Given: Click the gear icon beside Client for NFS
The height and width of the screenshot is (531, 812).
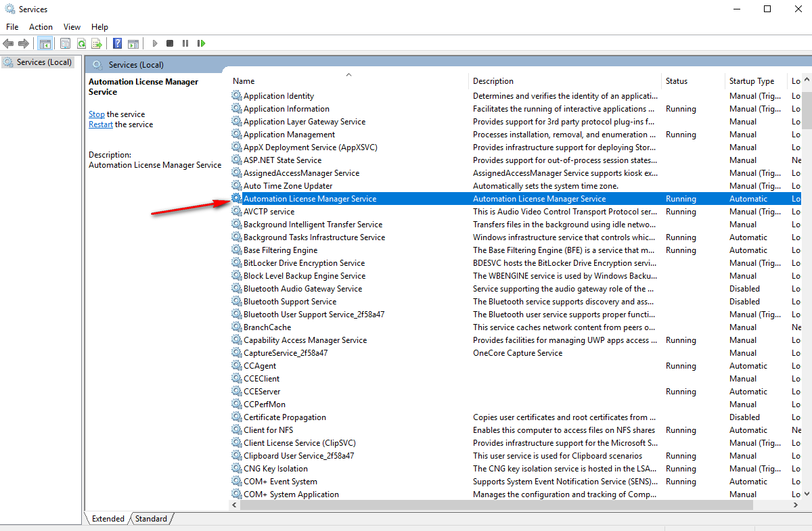Looking at the screenshot, I should coord(236,430).
